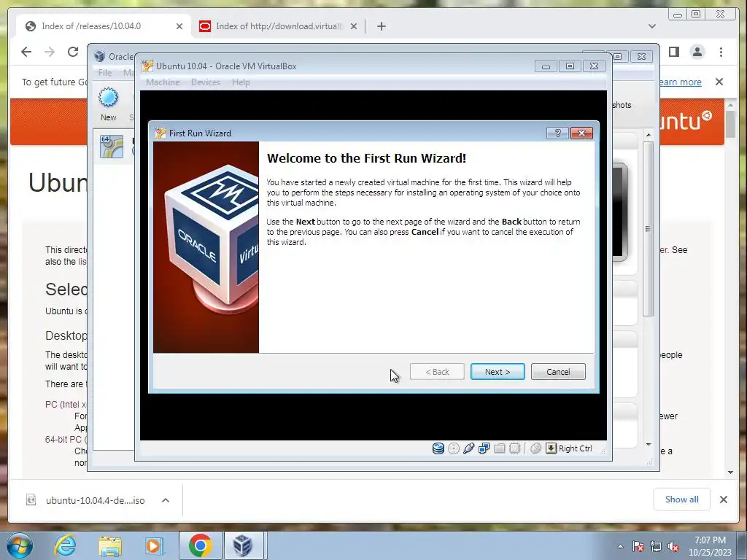Open Windows Media Player from the taskbar
747x560 pixels.
coord(155,545)
